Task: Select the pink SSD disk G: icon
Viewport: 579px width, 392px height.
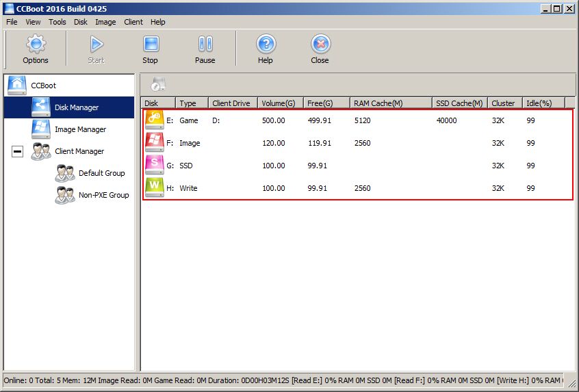Action: coord(155,165)
